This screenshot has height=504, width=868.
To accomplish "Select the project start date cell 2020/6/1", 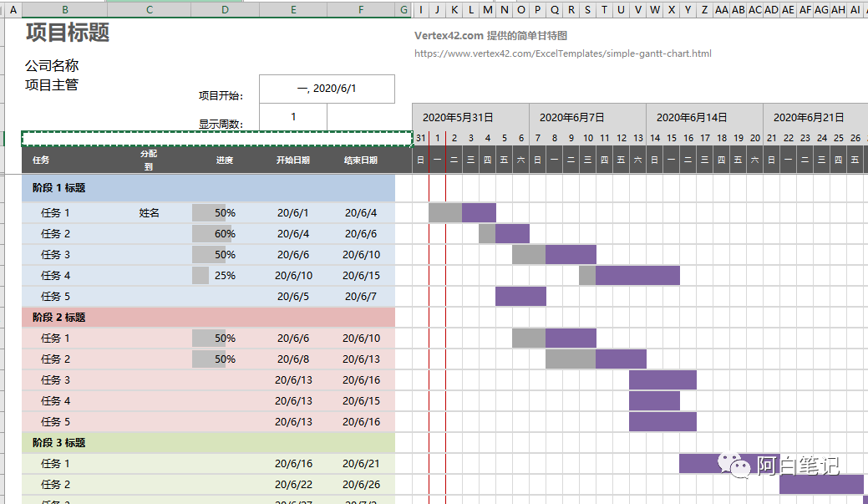I will [x=327, y=89].
